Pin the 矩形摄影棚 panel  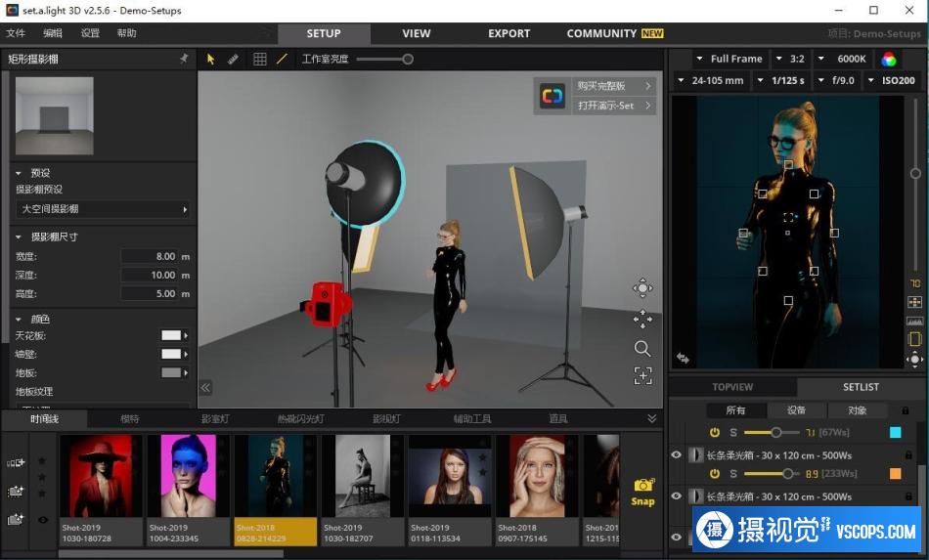tap(184, 58)
